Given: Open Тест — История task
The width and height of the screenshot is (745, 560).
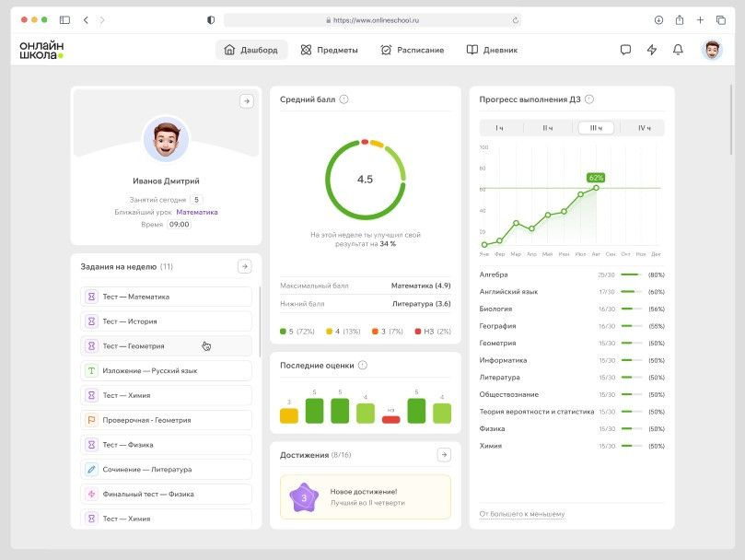Looking at the screenshot, I should (166, 321).
